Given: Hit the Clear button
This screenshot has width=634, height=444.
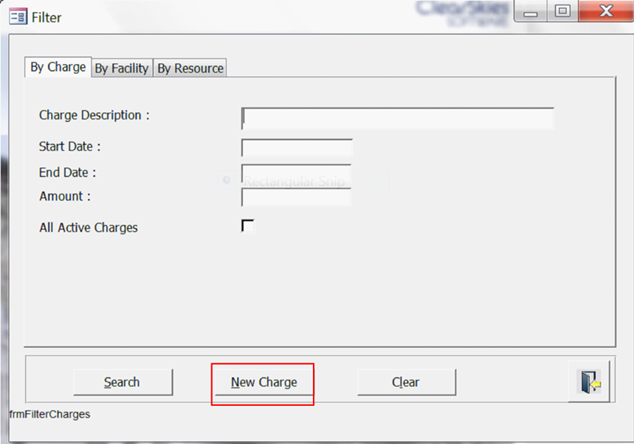Looking at the screenshot, I should 406,382.
